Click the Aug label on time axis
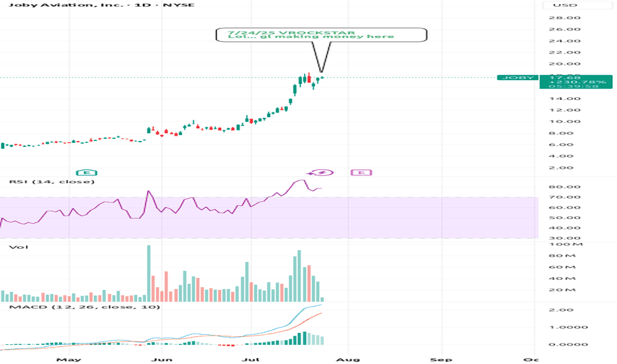The height and width of the screenshot is (364, 617). click(348, 359)
